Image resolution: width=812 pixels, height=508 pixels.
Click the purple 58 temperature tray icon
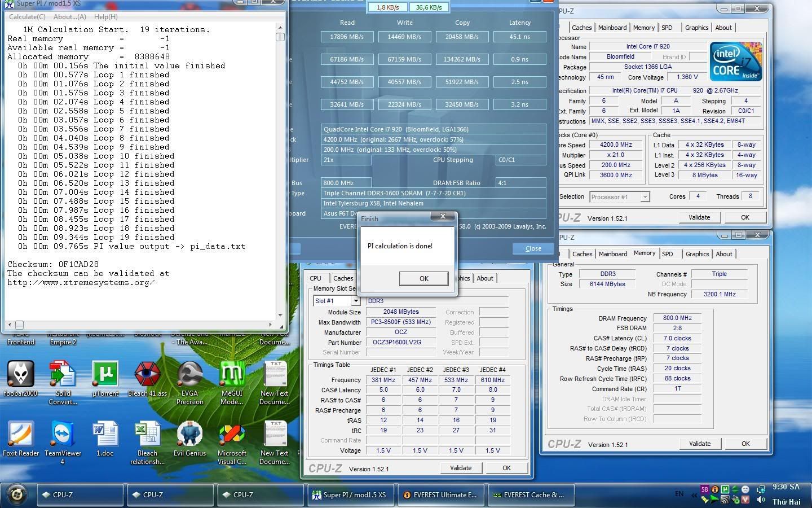click(705, 489)
